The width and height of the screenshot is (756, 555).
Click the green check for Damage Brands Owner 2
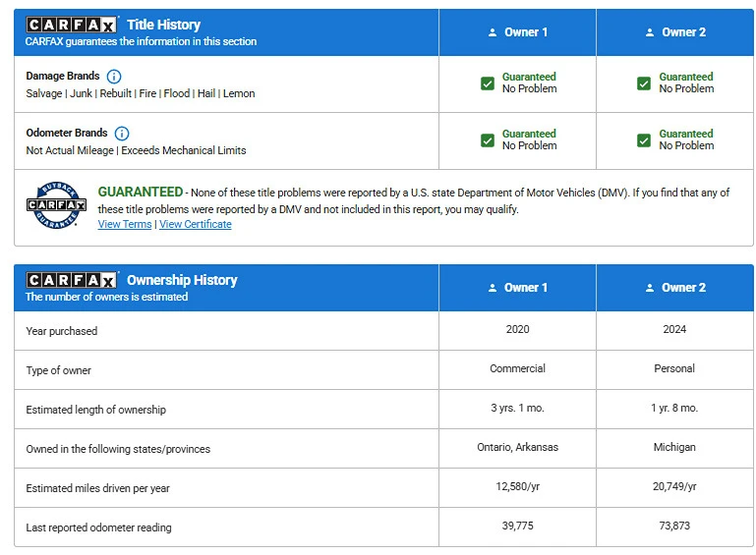[644, 83]
